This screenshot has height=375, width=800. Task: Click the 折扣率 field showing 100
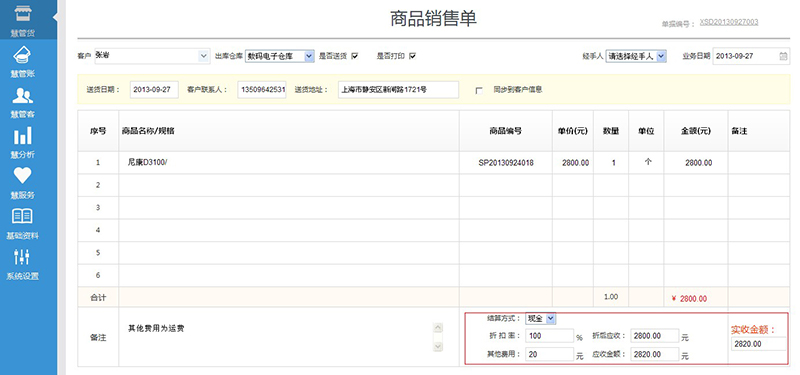coord(549,336)
